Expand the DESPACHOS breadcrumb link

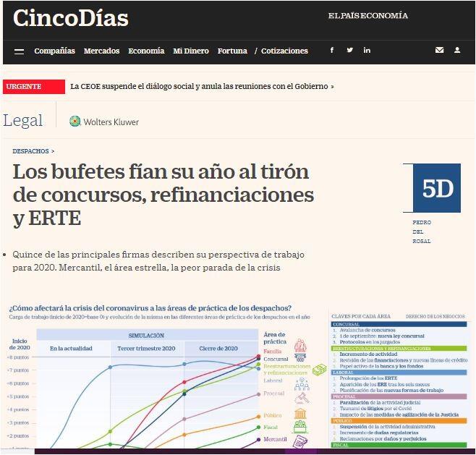point(33,151)
